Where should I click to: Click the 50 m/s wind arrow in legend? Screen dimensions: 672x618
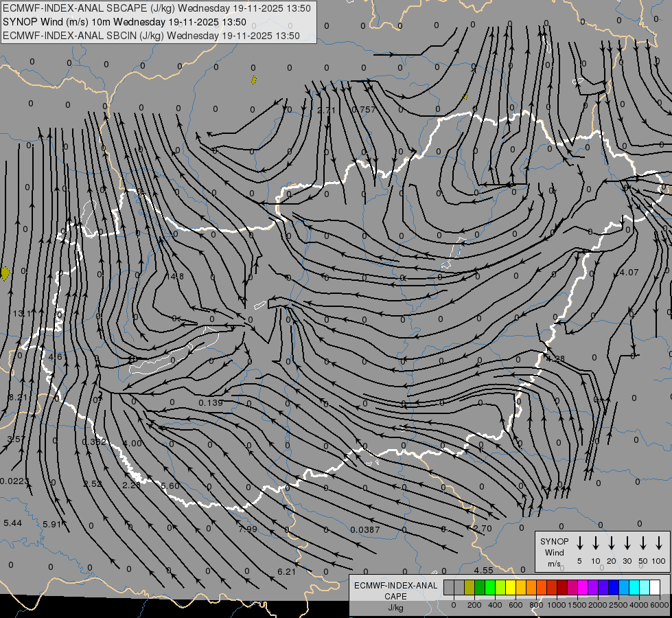tap(643, 542)
